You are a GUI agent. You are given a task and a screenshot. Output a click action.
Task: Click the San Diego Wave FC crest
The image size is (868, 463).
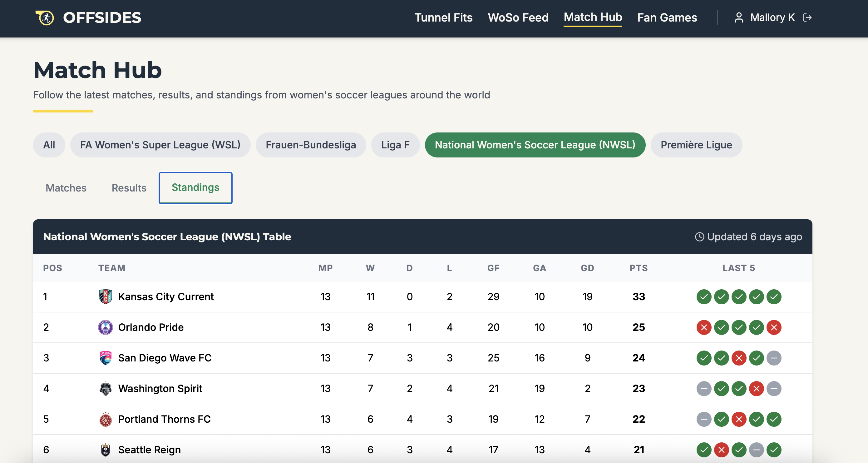pyautogui.click(x=106, y=358)
